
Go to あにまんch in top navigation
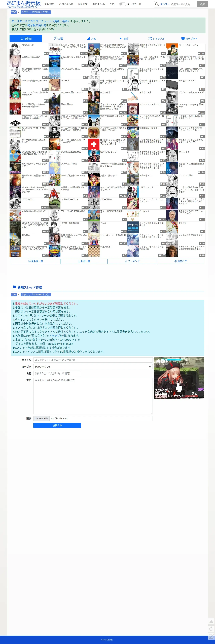[x=99, y=4]
